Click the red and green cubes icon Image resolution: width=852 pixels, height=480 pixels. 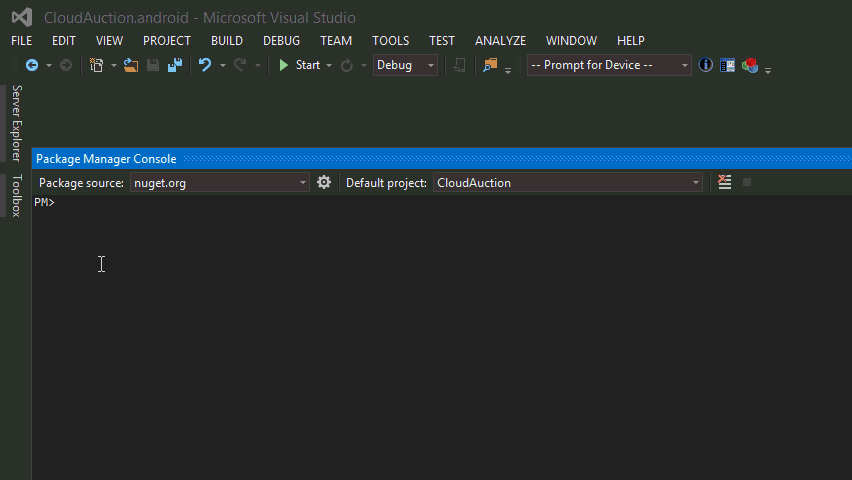(750, 65)
